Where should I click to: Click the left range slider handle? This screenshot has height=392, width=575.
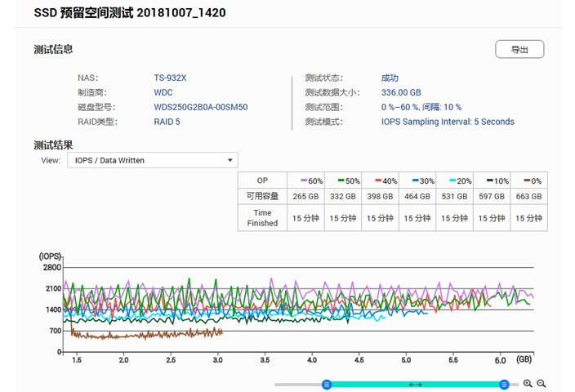(327, 385)
